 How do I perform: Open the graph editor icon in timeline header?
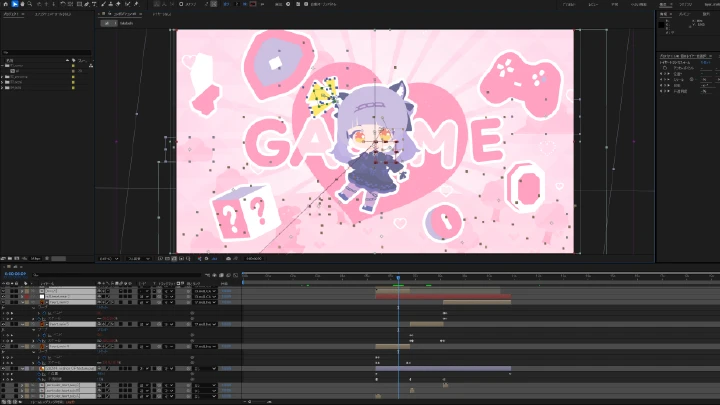coord(236,275)
